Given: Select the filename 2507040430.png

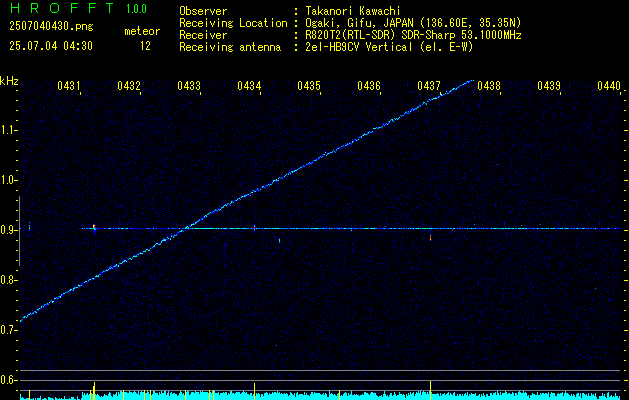Looking at the screenshot, I should click(51, 27).
